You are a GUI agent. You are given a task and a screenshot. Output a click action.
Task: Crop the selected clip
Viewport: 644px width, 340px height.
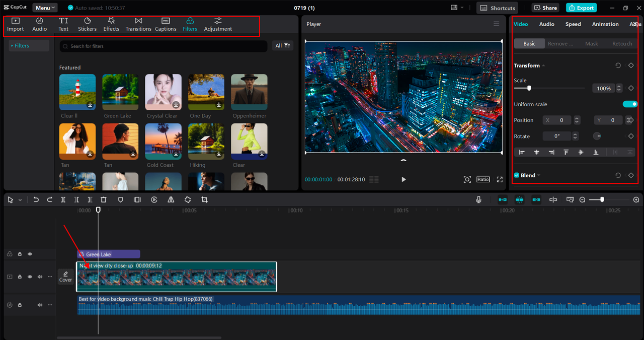point(204,200)
